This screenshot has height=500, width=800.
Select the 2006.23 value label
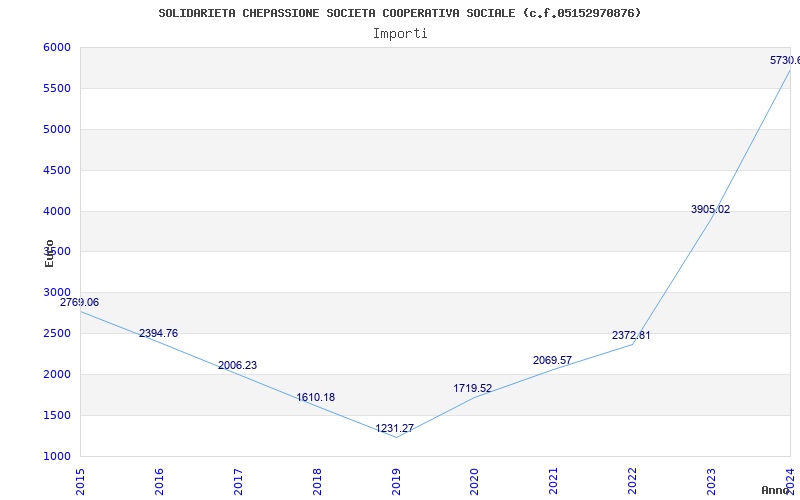237,365
